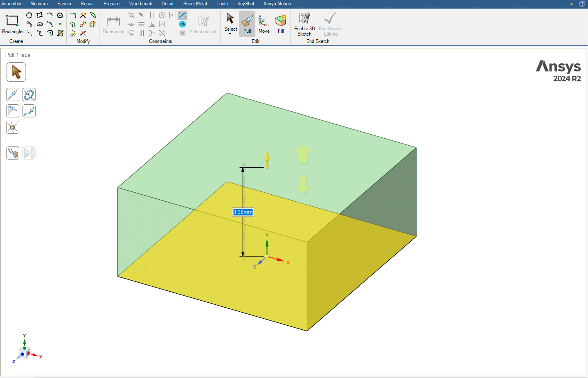This screenshot has width=588, height=378.
Task: Open the Ansys Motion tab
Action: click(277, 4)
